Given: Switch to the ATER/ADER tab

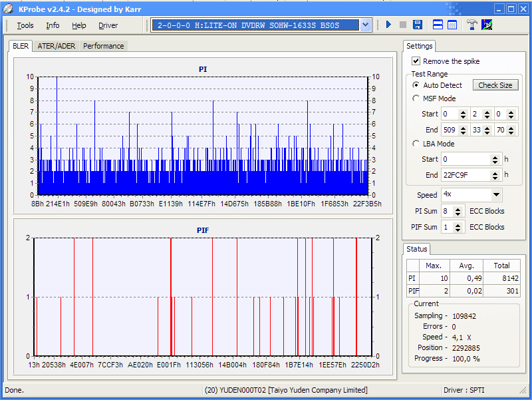Looking at the screenshot, I should [x=57, y=46].
